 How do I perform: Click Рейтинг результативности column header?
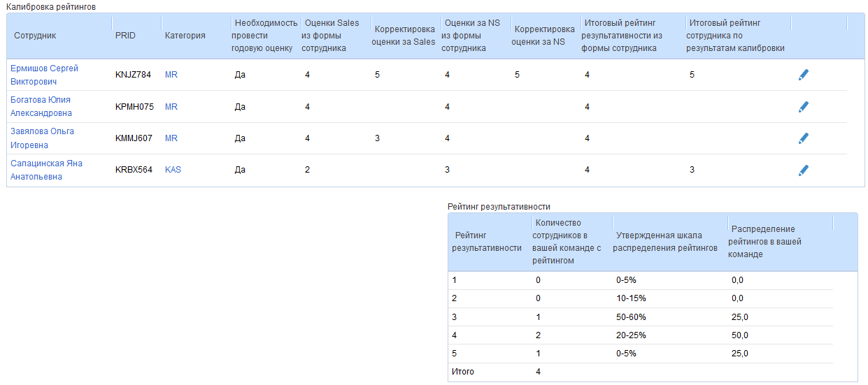pos(487,242)
